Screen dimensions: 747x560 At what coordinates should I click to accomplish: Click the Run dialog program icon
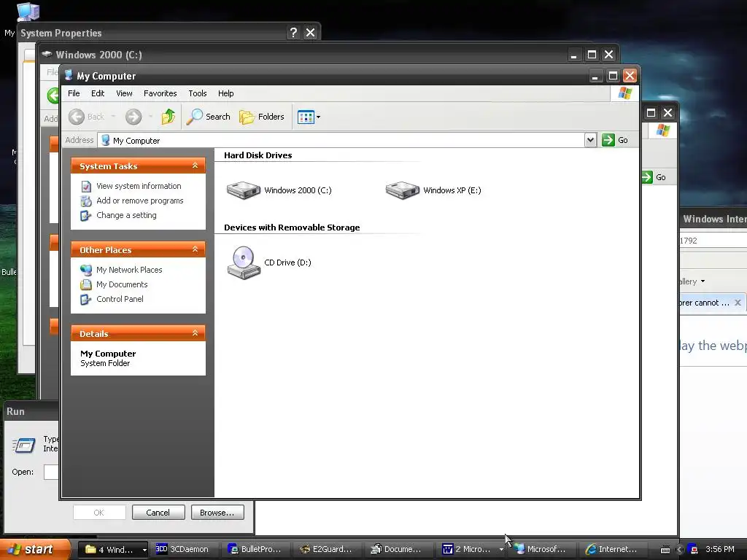(x=24, y=446)
